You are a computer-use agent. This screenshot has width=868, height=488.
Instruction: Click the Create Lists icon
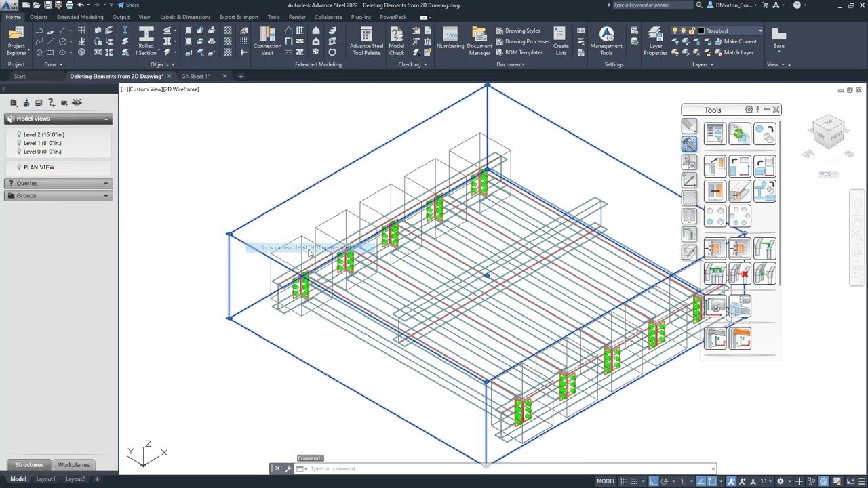(x=561, y=41)
